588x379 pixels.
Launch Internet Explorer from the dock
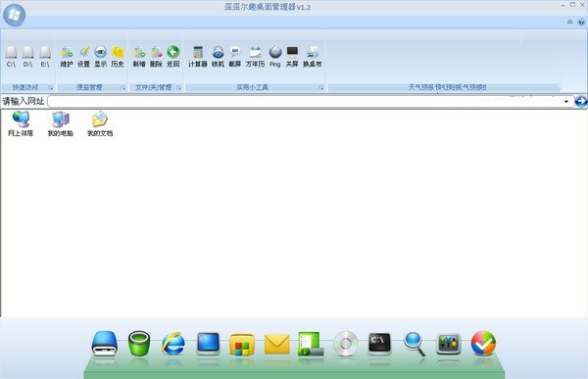point(173,344)
